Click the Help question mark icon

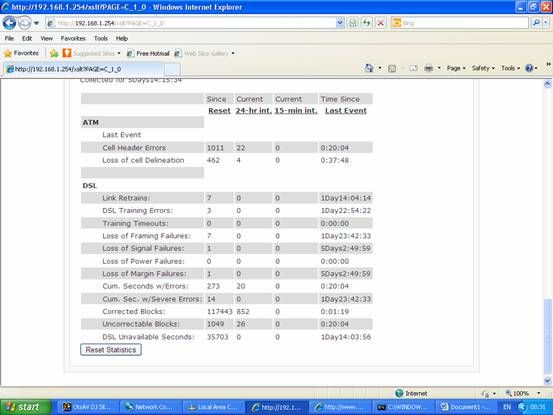click(x=529, y=68)
